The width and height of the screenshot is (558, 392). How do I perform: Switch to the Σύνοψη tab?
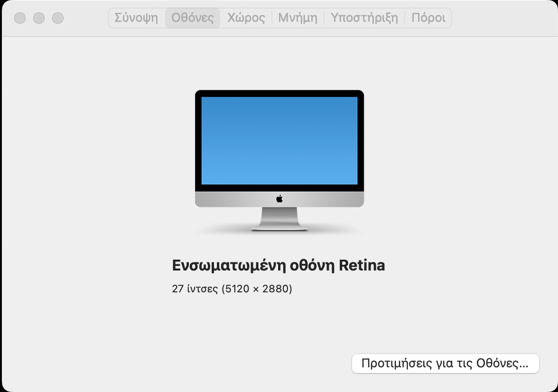(136, 18)
